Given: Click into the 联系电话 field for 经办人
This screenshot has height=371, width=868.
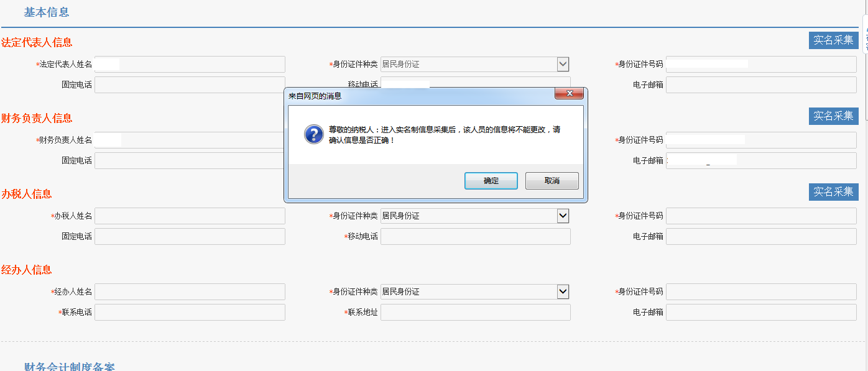Looking at the screenshot, I should pyautogui.click(x=190, y=312).
